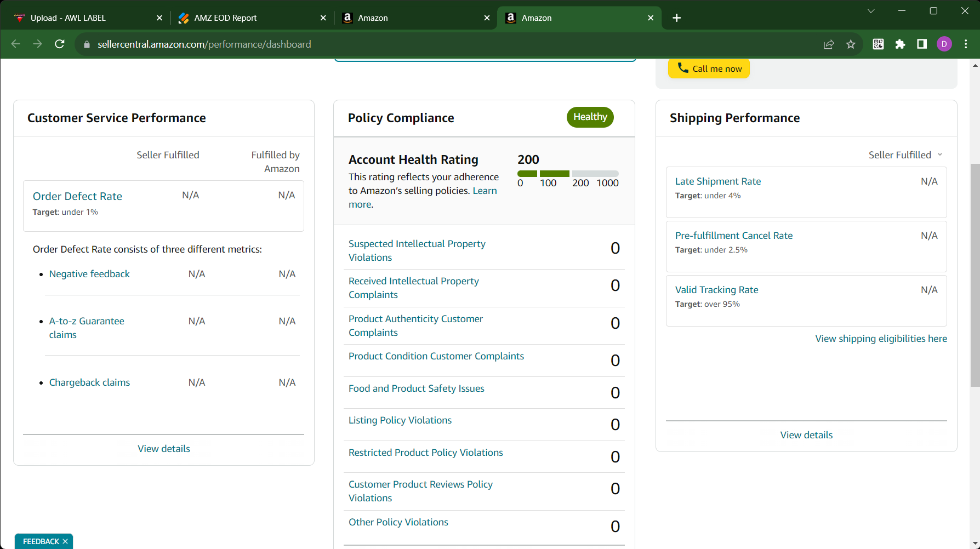Click View shipping eligibilities here
Screen dimensions: 980x549
coord(881,339)
